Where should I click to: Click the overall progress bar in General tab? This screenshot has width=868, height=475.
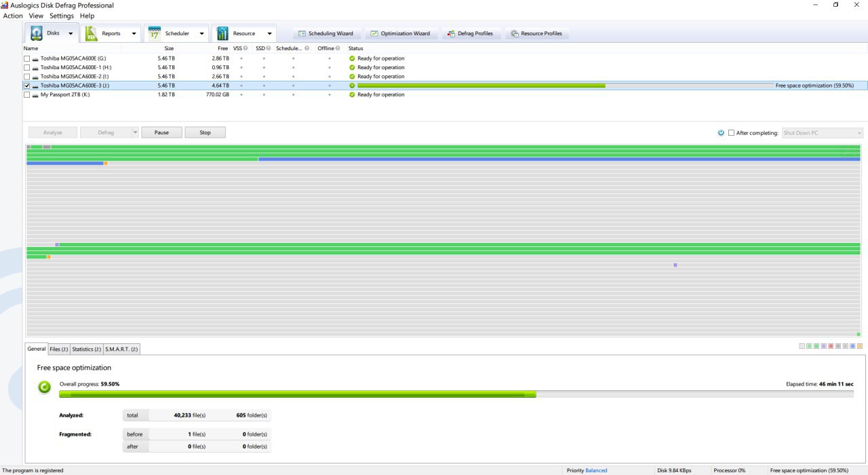pyautogui.click(x=456, y=394)
